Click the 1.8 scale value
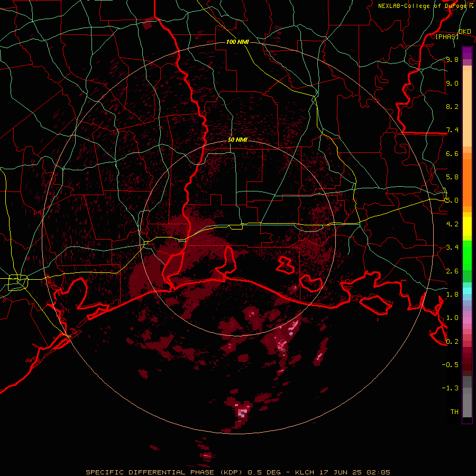The width and height of the screenshot is (476, 476). pos(452,295)
